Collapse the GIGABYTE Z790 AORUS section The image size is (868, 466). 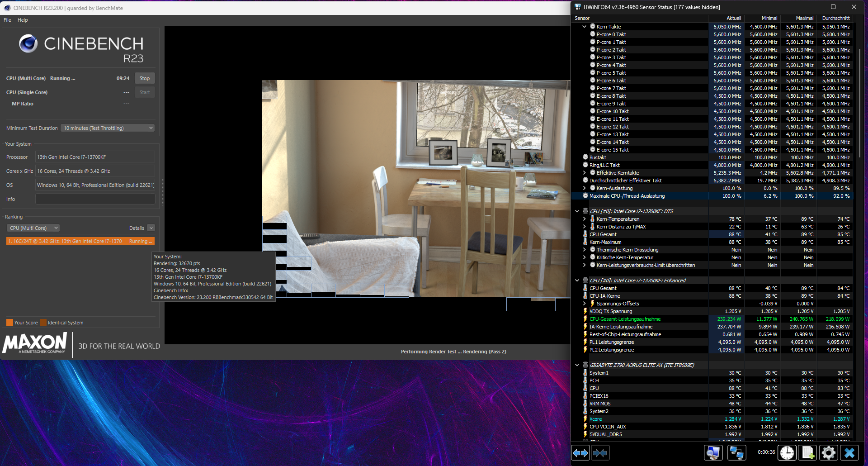tap(577, 365)
